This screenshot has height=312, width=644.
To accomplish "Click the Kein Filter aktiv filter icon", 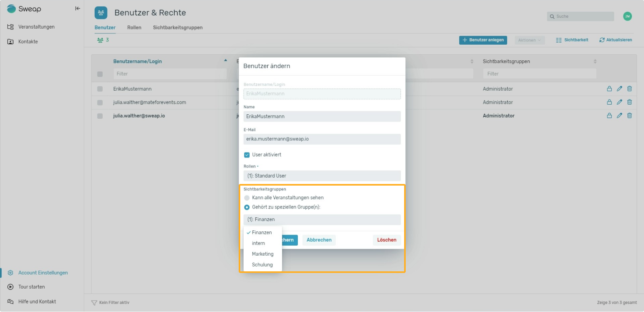I will [94, 303].
